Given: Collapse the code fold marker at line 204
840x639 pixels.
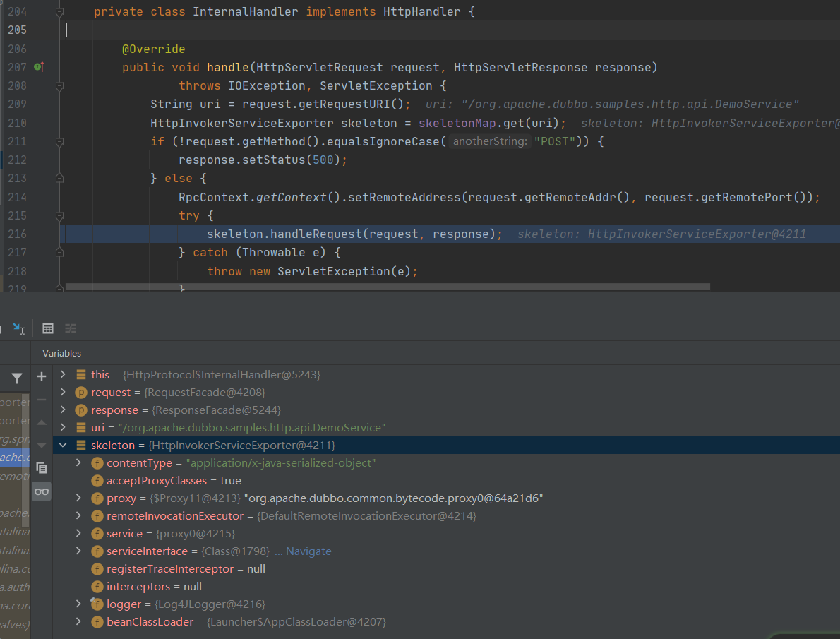Looking at the screenshot, I should tap(59, 12).
